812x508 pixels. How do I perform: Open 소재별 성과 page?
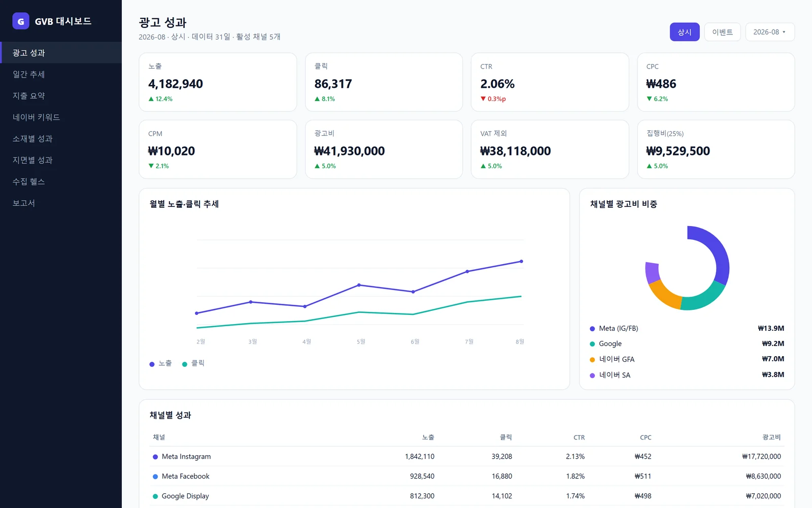(x=61, y=139)
